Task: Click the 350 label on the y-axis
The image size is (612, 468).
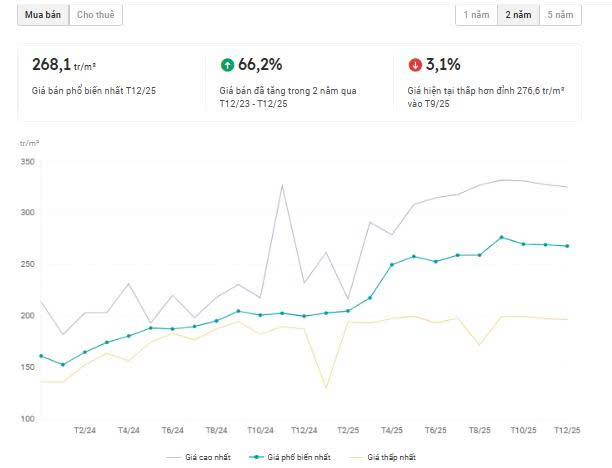Action: (x=27, y=162)
